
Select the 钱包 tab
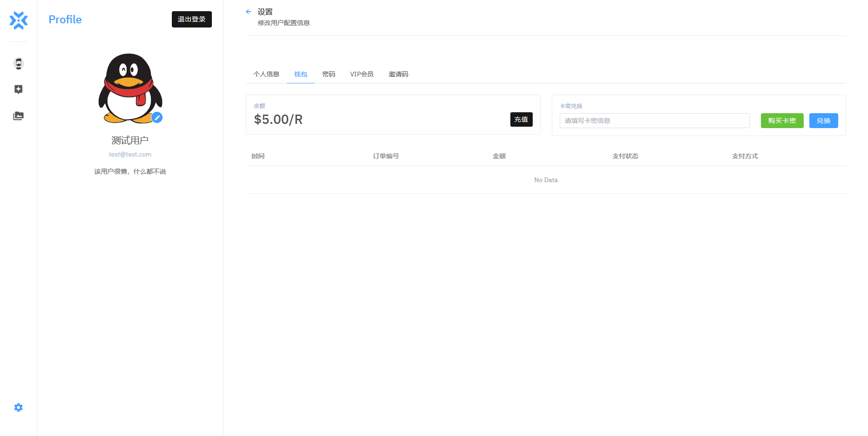301,74
